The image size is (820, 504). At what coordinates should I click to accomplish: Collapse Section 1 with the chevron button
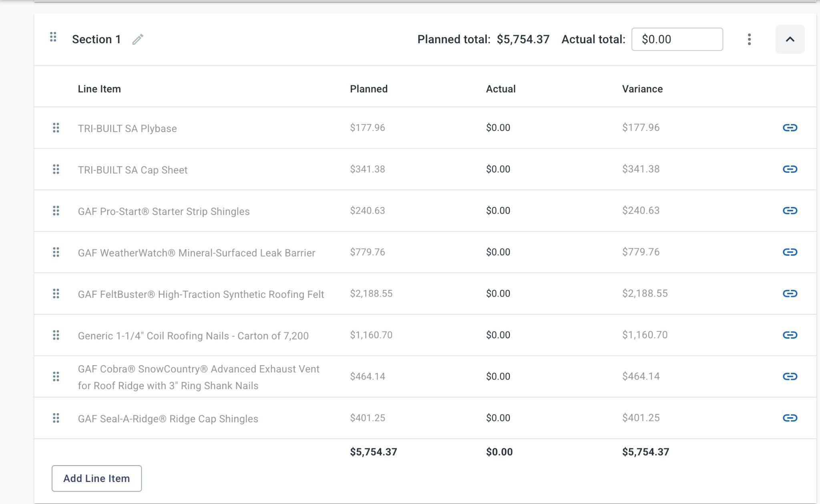(x=790, y=39)
